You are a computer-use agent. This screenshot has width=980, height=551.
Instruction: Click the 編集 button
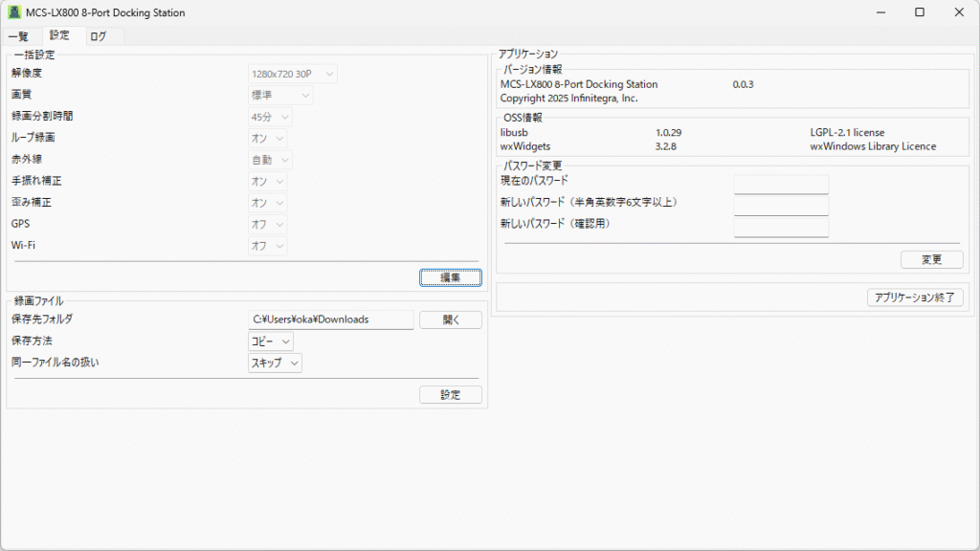click(x=450, y=277)
